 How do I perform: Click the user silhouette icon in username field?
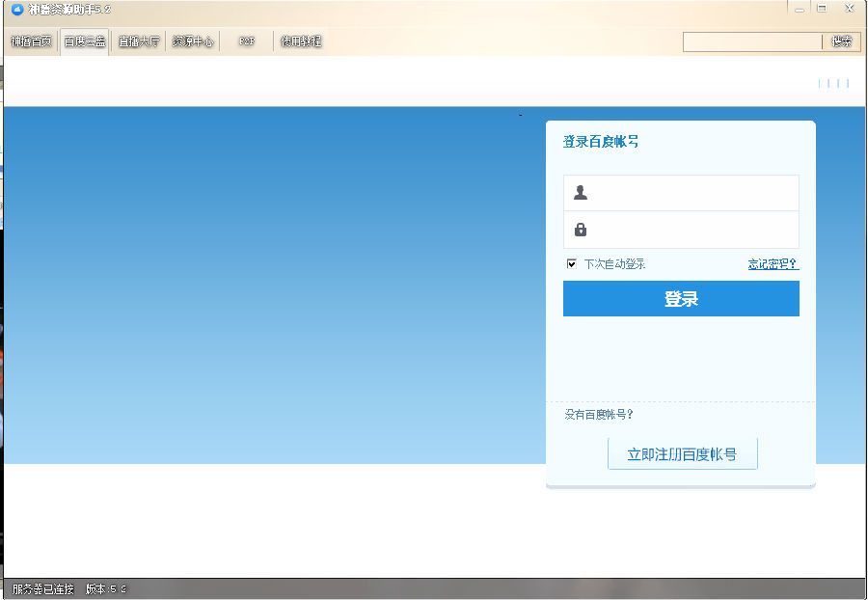tap(581, 192)
